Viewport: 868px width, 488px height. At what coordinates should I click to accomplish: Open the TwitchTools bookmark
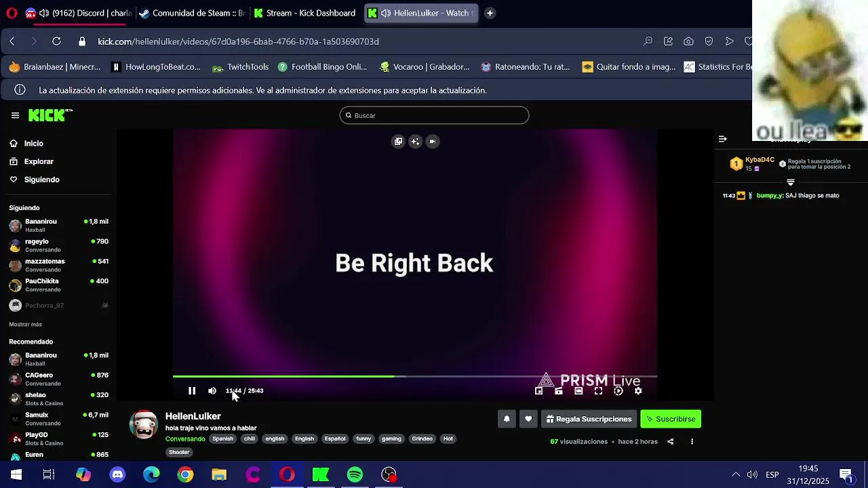(241, 67)
